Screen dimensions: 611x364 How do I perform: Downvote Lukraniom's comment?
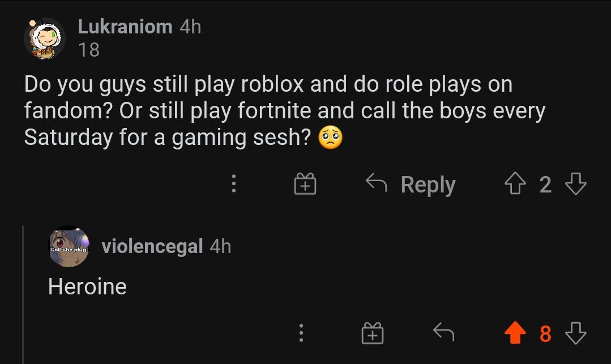(575, 185)
